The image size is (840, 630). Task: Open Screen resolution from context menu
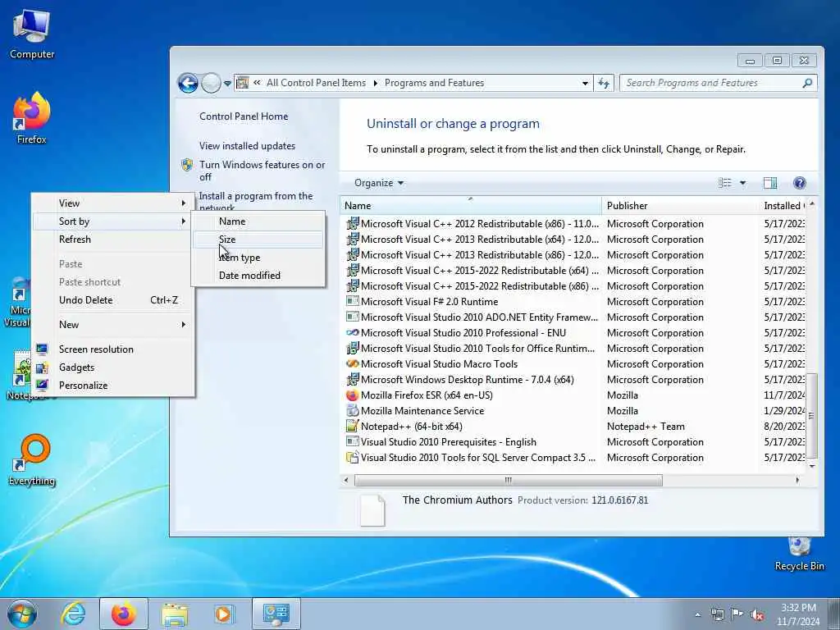[113, 349]
